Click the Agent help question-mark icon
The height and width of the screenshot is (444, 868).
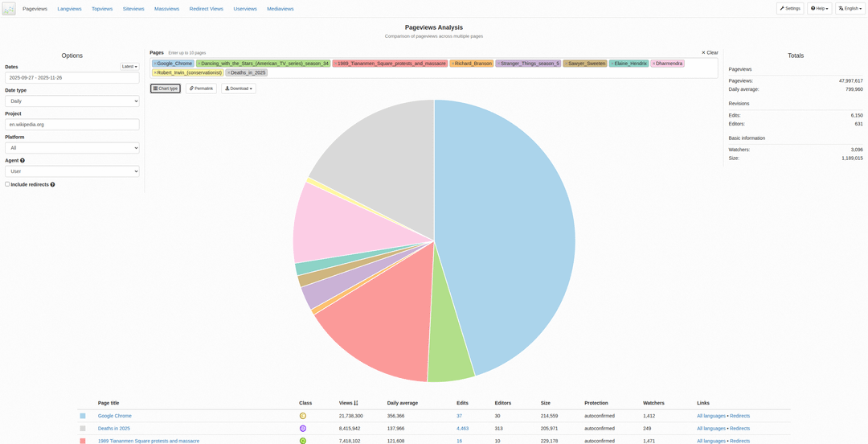tap(23, 160)
